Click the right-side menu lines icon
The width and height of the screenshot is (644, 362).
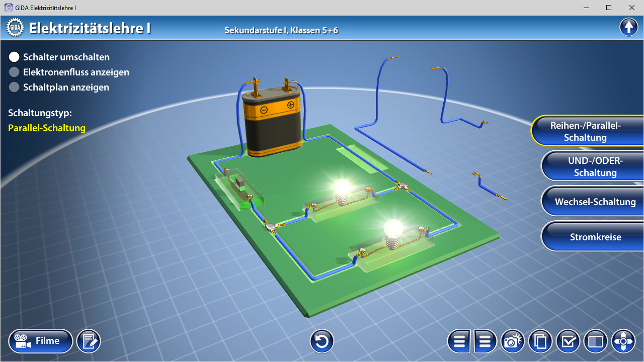click(x=485, y=342)
